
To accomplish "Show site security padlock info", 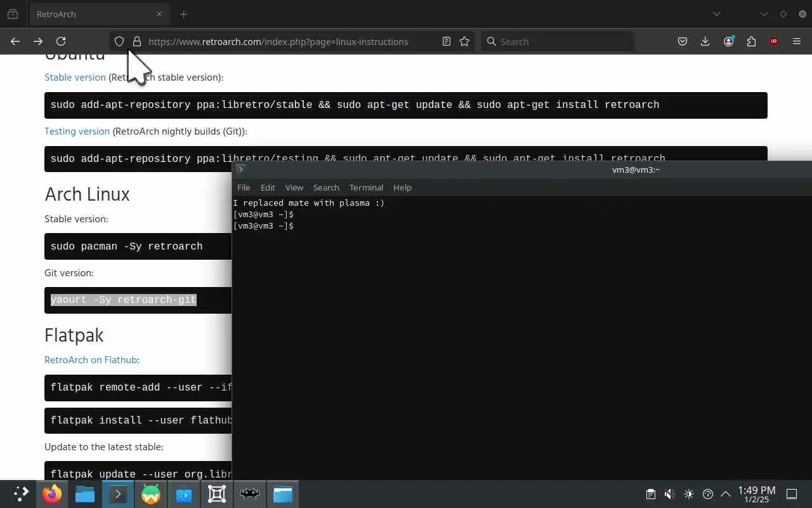I will (x=136, y=41).
